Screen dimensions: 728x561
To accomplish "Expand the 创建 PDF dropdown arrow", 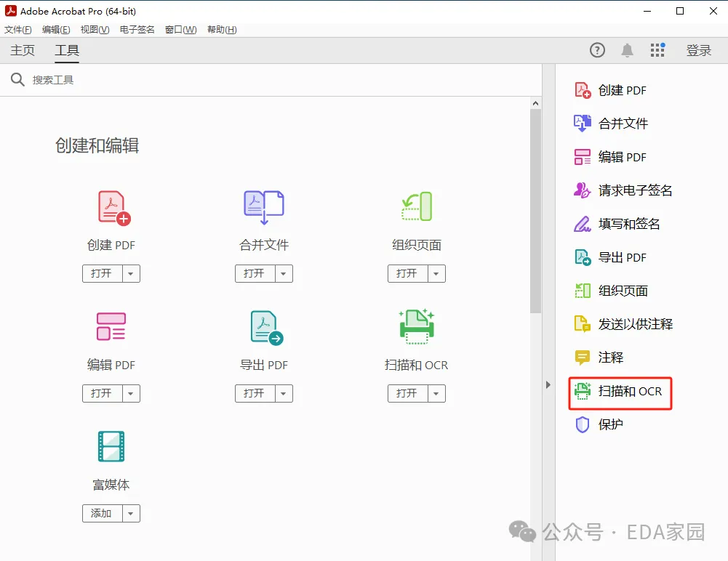I will 131,274.
